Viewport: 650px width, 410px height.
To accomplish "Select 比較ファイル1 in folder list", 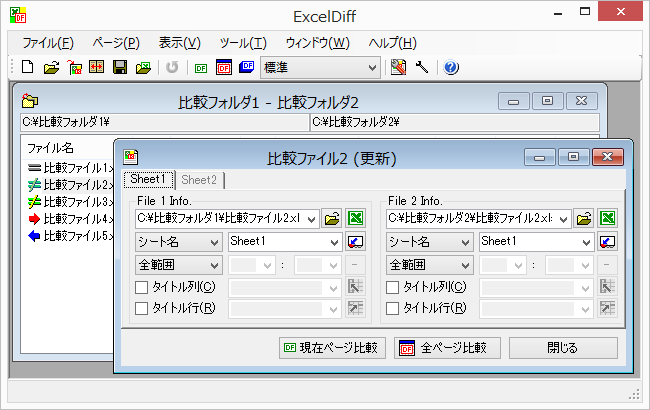I will pyautogui.click(x=70, y=168).
